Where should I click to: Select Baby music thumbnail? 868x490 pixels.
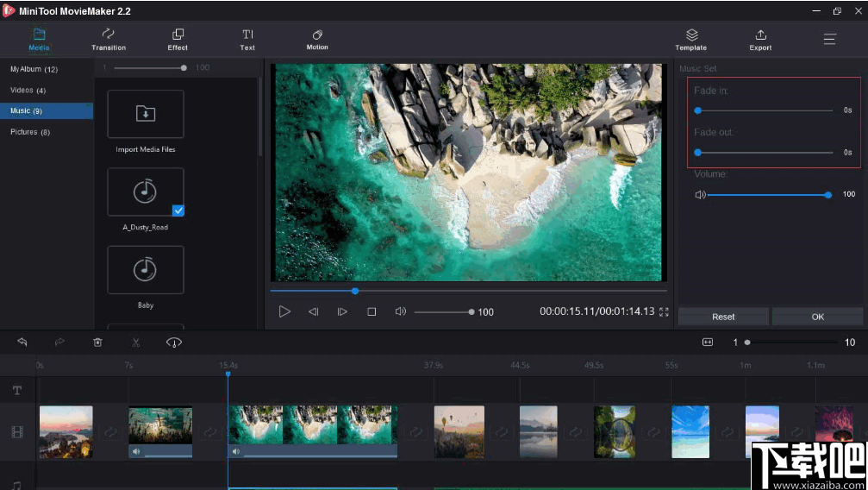(x=146, y=270)
